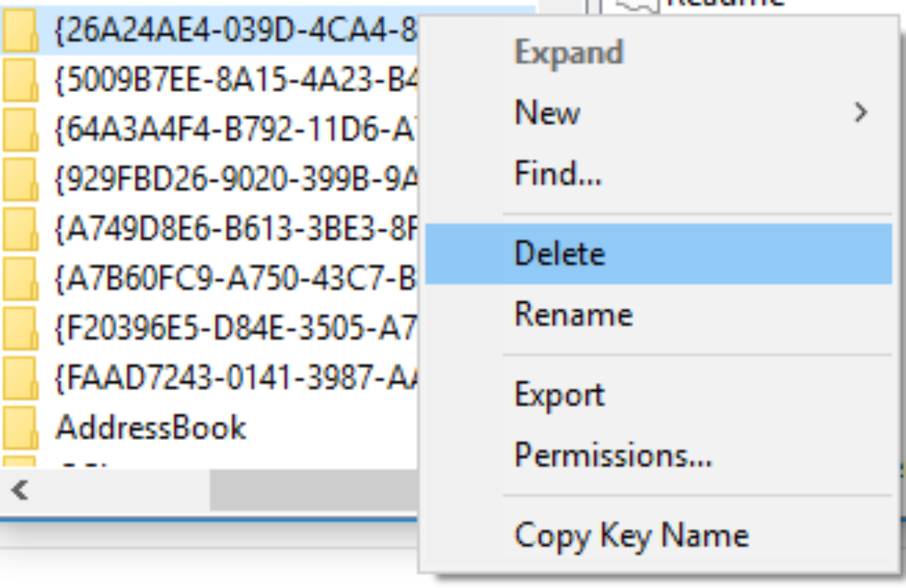The image size is (906, 588).
Task: Click folder icon beside {A749D8E6-B613 key
Action: click(x=20, y=229)
